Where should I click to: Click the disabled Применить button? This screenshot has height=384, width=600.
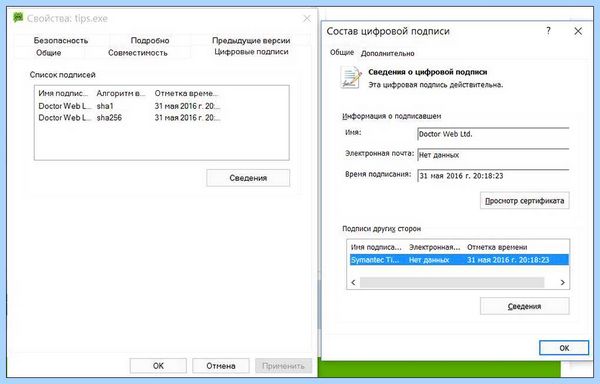pos(284,366)
